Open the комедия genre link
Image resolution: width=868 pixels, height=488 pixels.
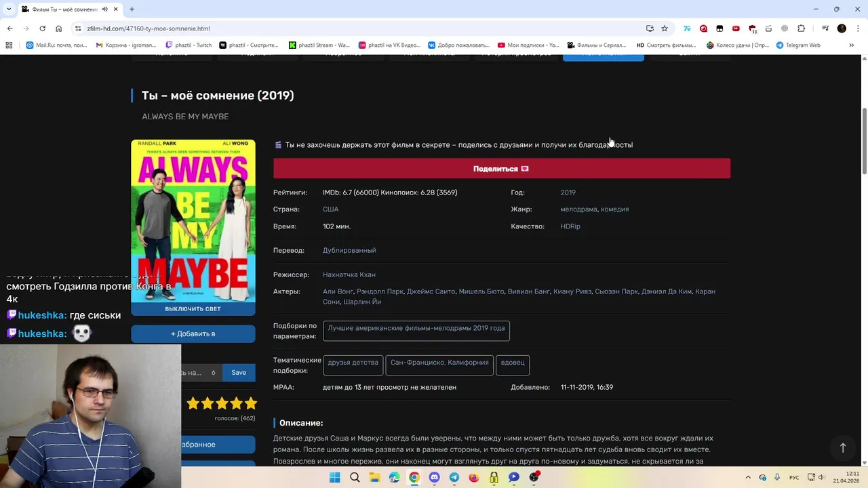tap(614, 209)
